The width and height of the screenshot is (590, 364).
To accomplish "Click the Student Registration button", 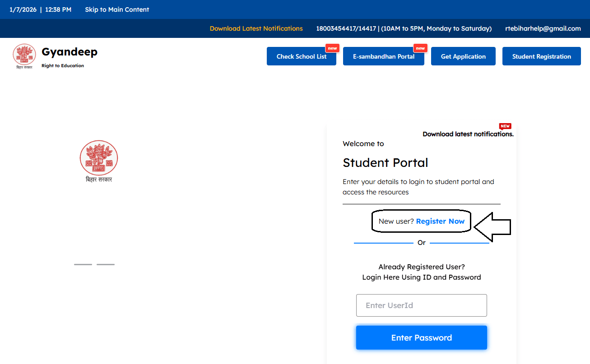I will (541, 56).
